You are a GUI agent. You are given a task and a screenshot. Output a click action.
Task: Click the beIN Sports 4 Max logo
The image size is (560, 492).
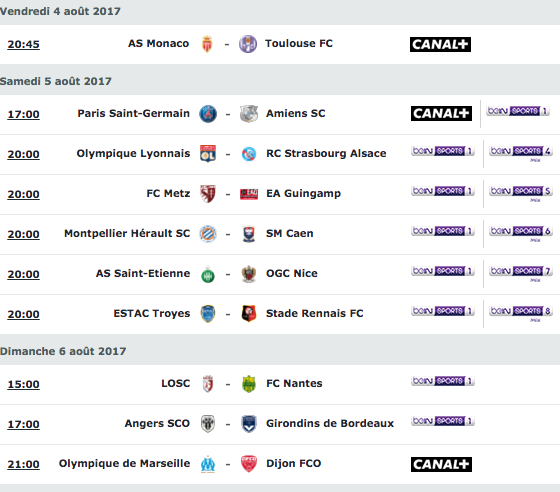coord(521,153)
